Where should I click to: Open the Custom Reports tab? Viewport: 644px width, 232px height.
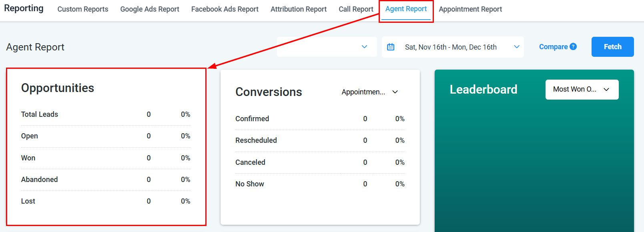(83, 9)
